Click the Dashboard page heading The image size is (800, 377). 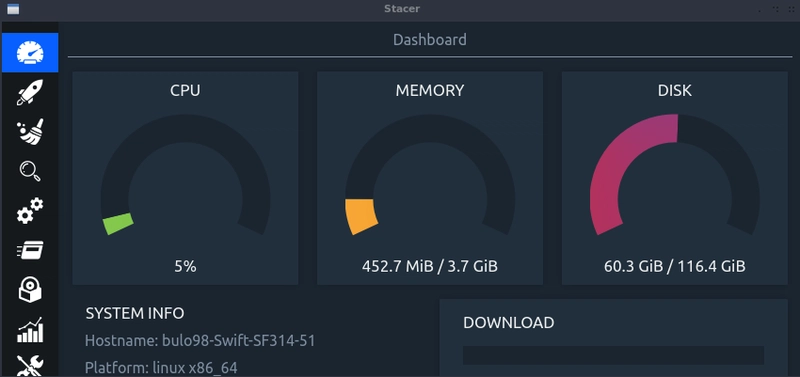430,40
